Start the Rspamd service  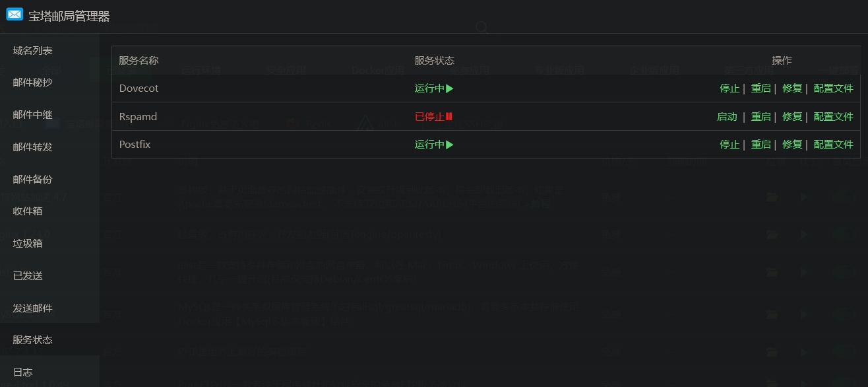[x=727, y=117]
